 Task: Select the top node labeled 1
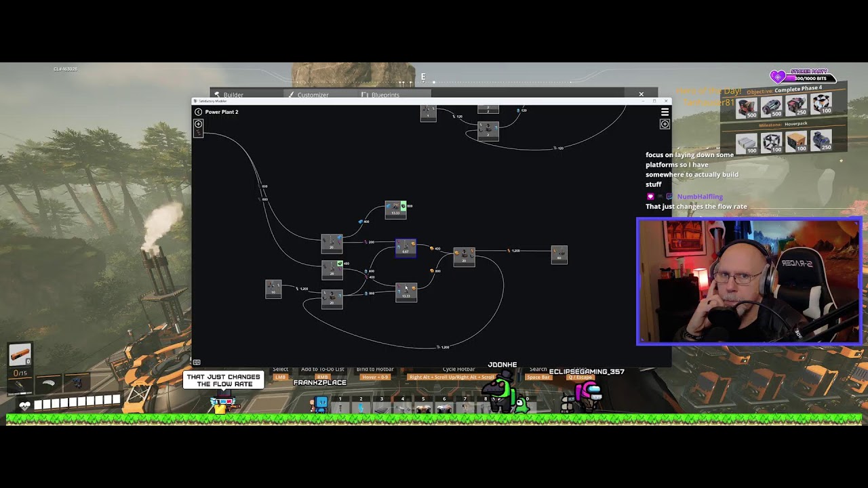click(428, 113)
